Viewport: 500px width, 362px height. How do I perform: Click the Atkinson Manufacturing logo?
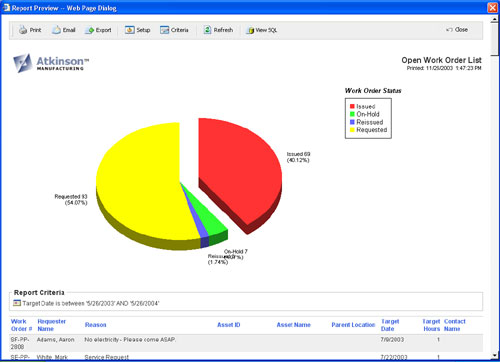click(51, 63)
